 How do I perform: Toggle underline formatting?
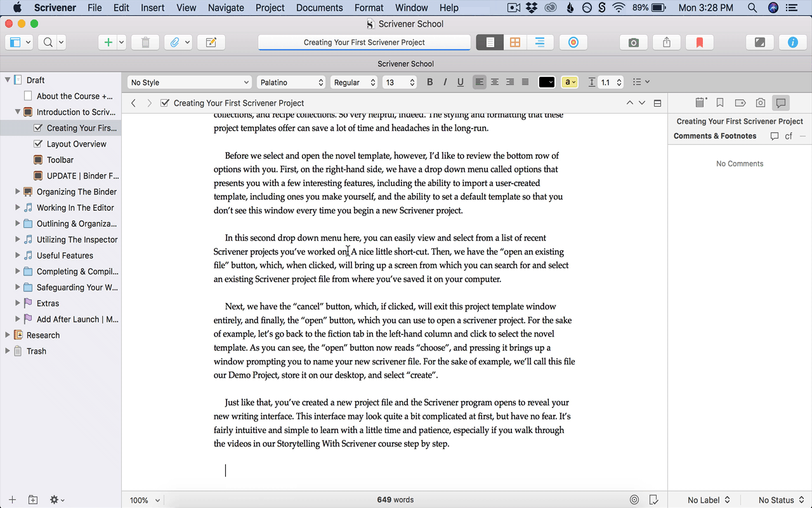pos(461,83)
